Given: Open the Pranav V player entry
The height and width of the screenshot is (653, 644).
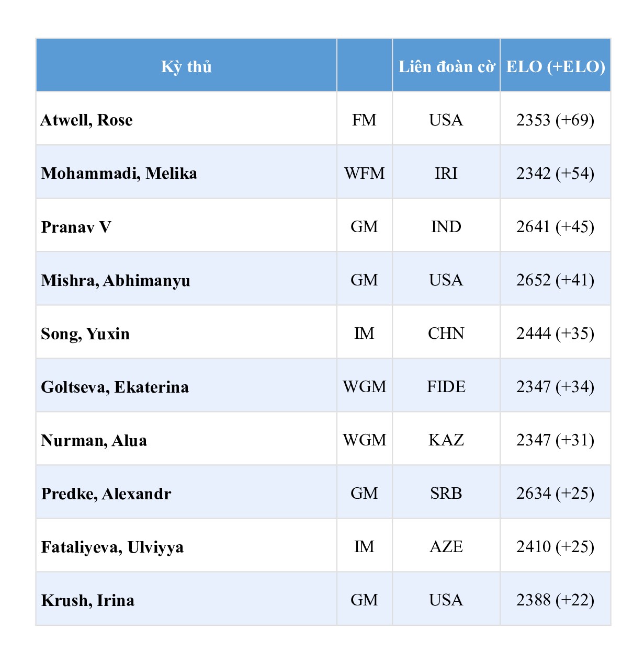Looking at the screenshot, I should pyautogui.click(x=76, y=227).
